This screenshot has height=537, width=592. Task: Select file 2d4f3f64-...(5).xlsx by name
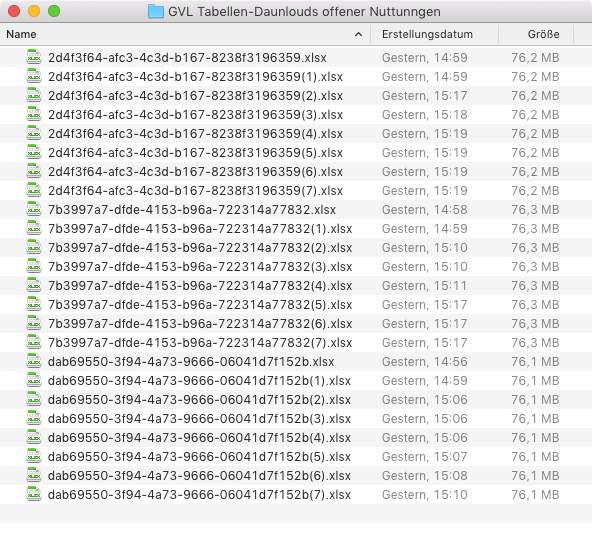pyautogui.click(x=195, y=153)
